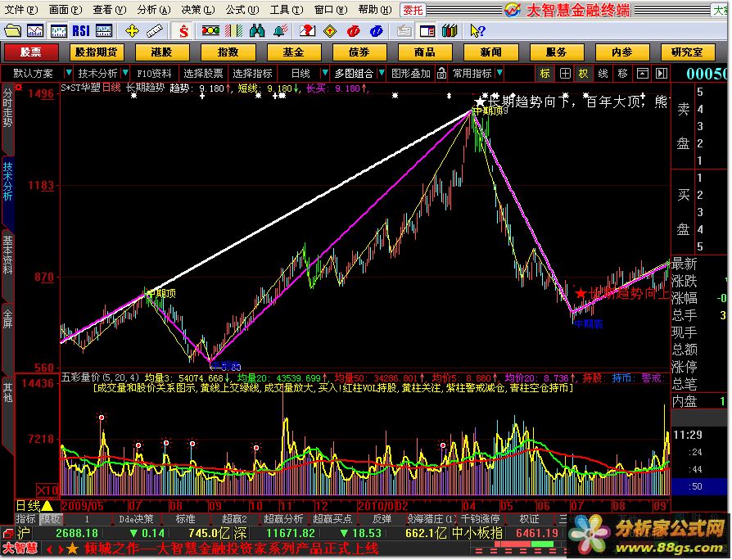Click the grid 田 icon in chart toolbar

click(565, 73)
